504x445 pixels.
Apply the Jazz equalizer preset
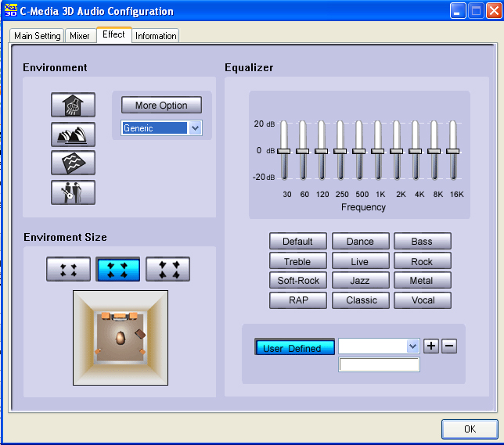[360, 281]
